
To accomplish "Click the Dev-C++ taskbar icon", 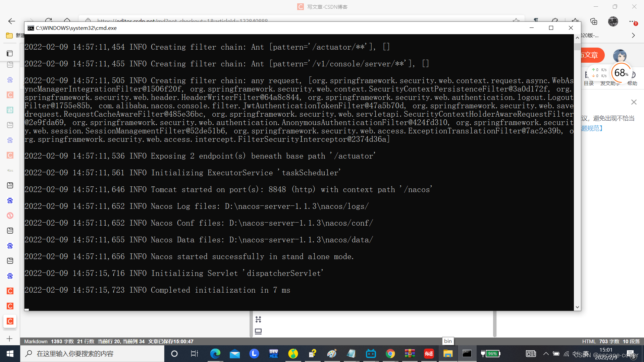I will [x=274, y=353].
